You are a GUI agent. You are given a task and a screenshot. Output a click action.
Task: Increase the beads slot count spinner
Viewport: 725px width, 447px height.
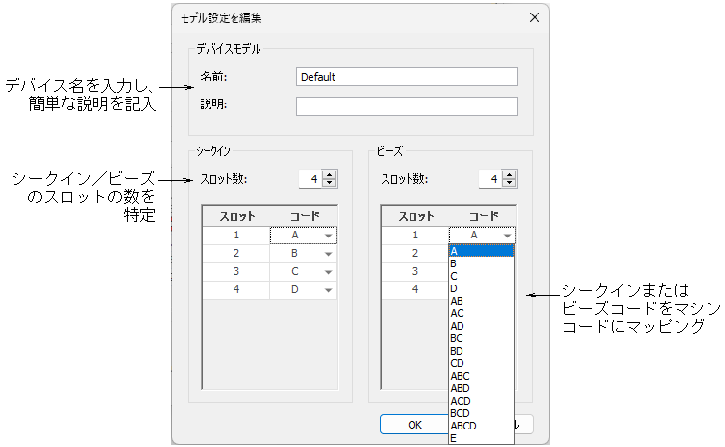509,175
